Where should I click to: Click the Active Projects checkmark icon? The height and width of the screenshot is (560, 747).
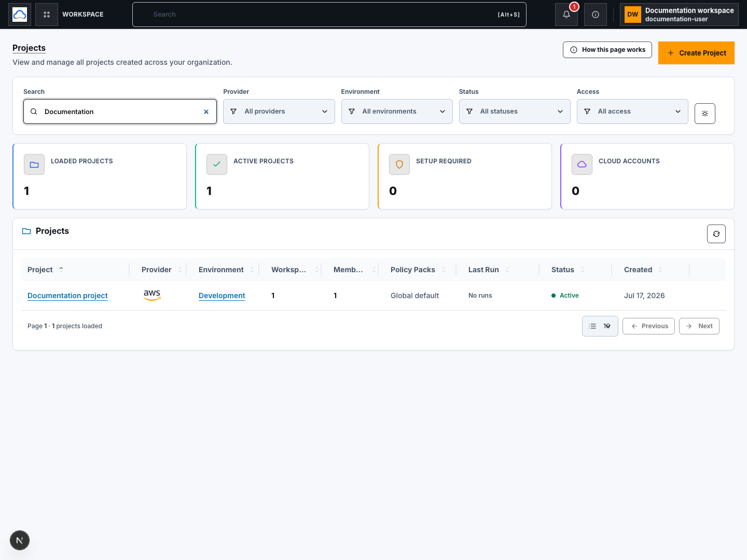217,164
